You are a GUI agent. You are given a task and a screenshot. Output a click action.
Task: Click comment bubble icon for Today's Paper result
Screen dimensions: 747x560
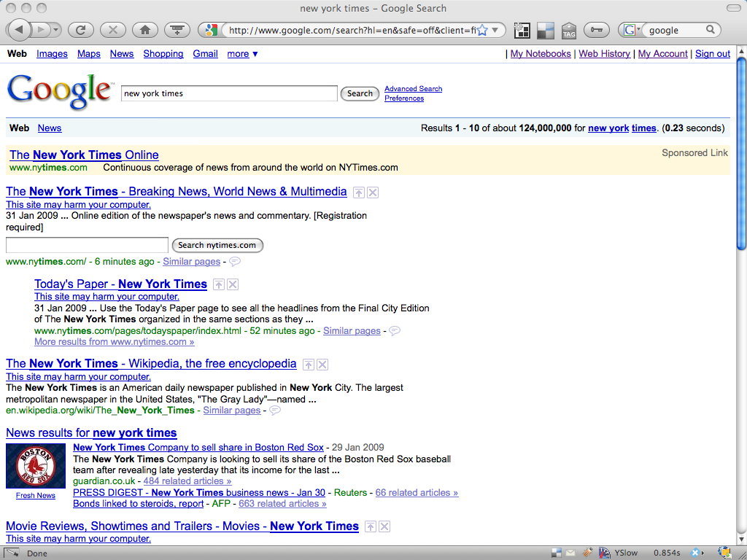click(x=395, y=330)
